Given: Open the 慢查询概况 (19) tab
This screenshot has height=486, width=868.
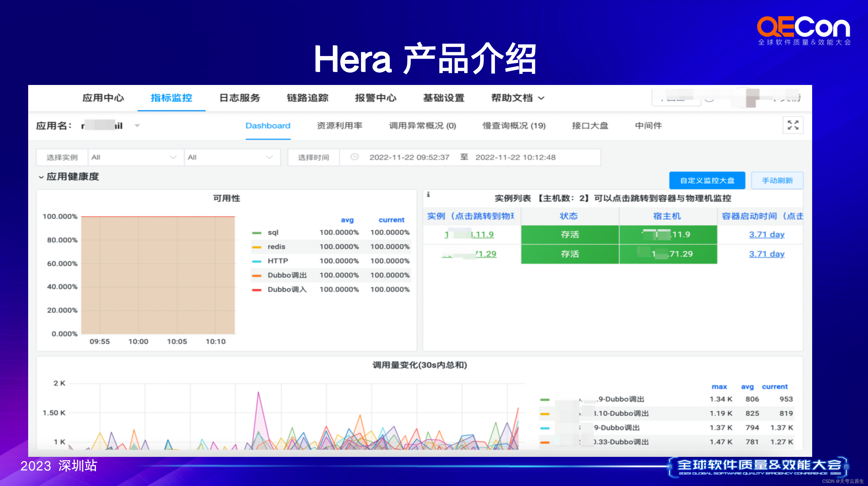Looking at the screenshot, I should [514, 126].
